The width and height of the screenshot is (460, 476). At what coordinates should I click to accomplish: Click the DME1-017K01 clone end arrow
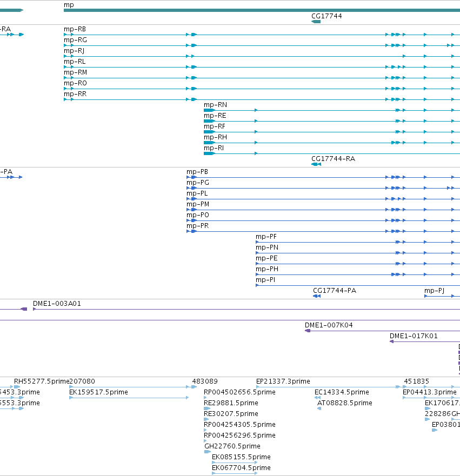pyautogui.click(x=392, y=341)
